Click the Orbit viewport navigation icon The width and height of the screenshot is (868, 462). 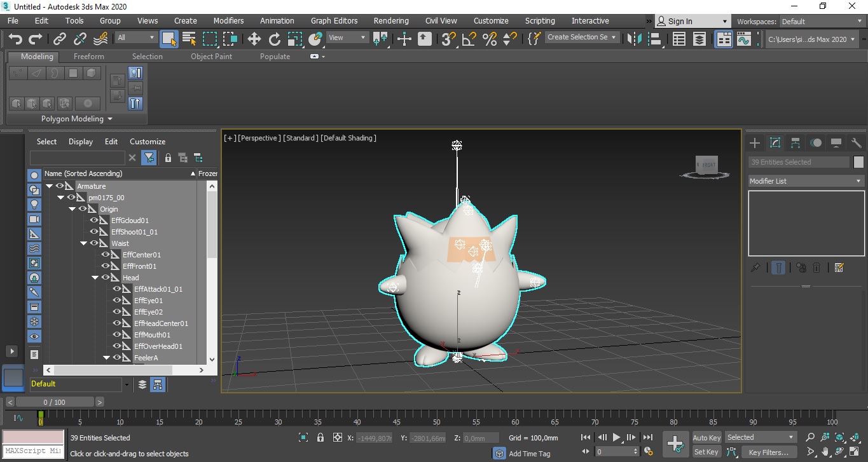pos(840,452)
